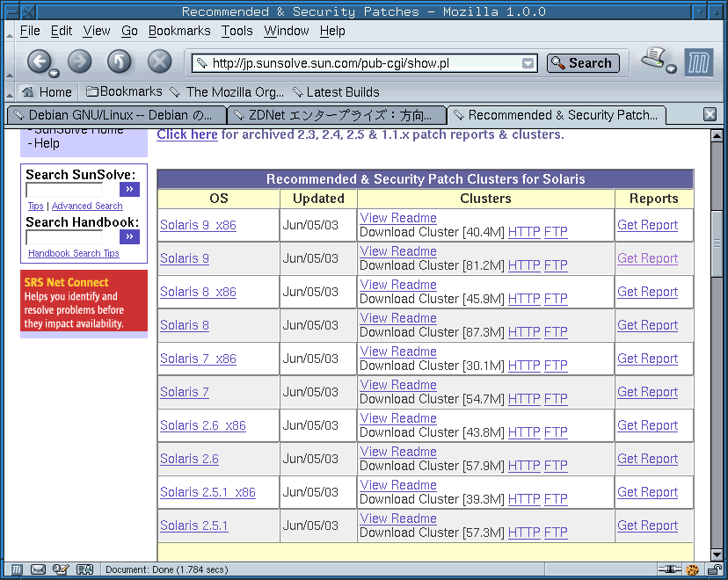Click the Search button beside URL bar
728x580 pixels.
583,63
